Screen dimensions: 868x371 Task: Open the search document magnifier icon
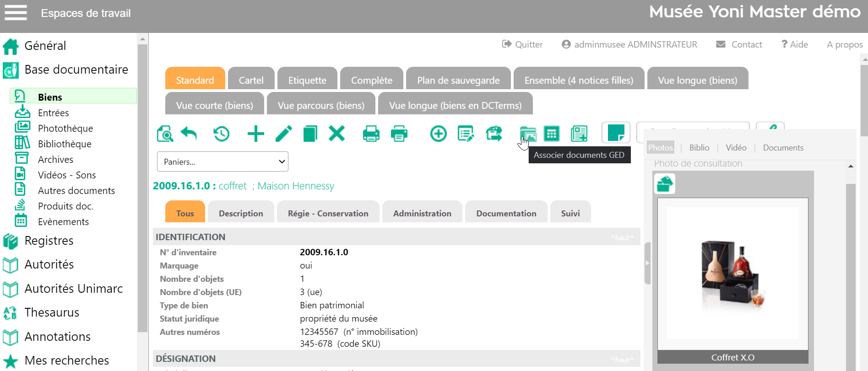click(x=165, y=134)
